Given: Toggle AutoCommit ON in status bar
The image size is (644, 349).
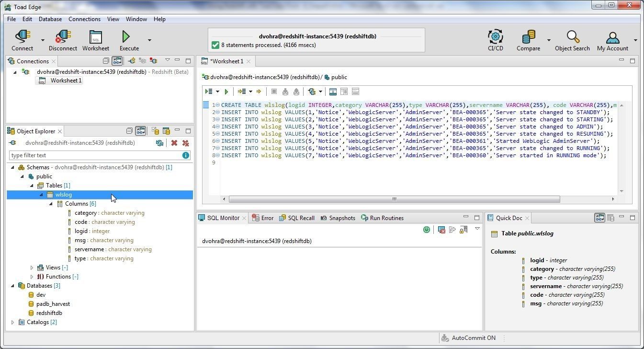Looking at the screenshot, I should pyautogui.click(x=469, y=338).
